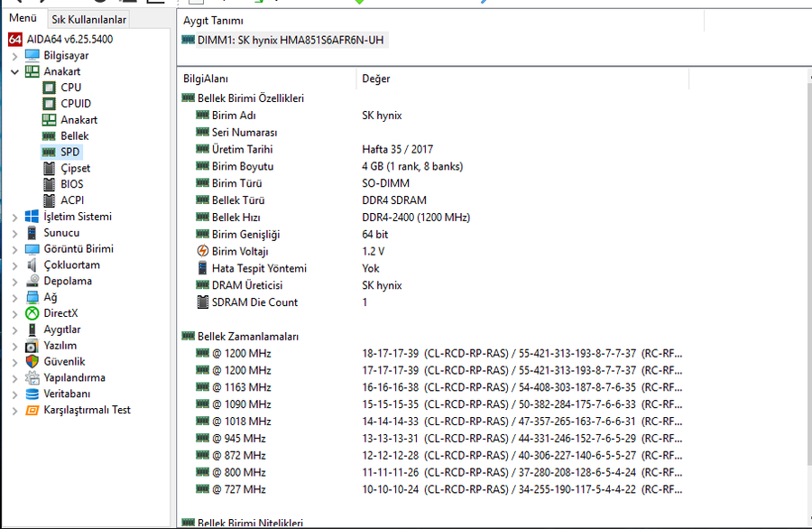The height and width of the screenshot is (529, 812).
Task: Click the AIDA64 v6.25.5400 root icon
Action: tap(15, 40)
